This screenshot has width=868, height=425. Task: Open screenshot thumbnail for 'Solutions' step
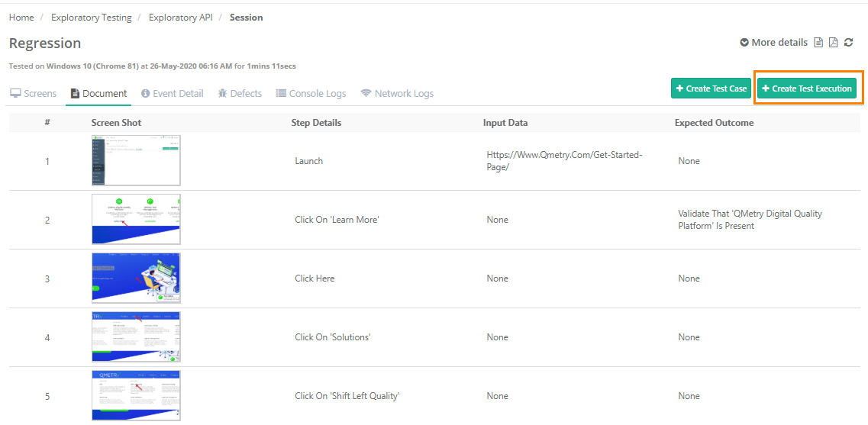click(136, 337)
